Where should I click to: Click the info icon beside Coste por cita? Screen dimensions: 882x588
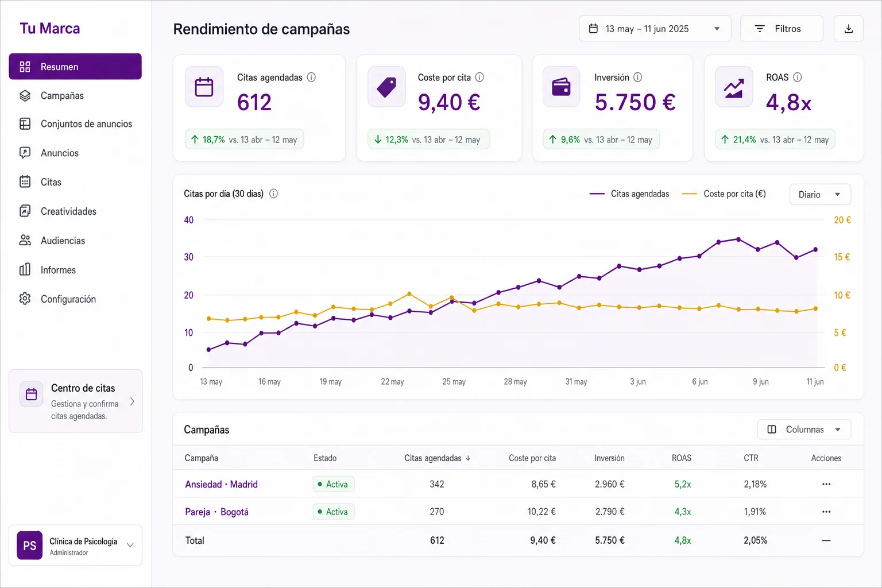tap(479, 77)
